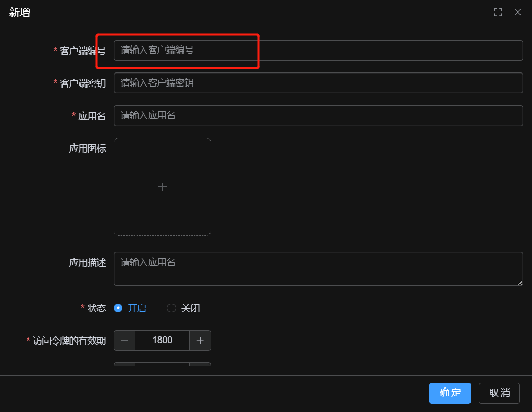Click the 1800 token validity number field
Image resolution: width=532 pixels, height=412 pixels.
162,341
